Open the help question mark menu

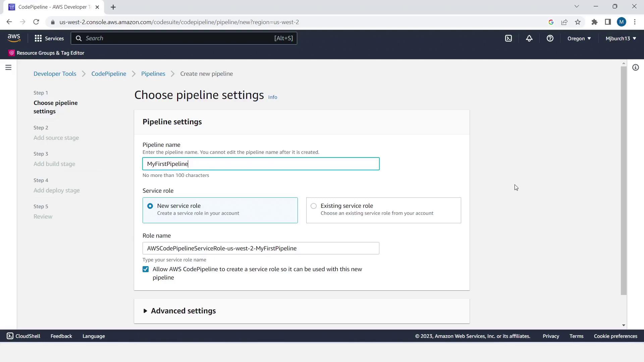(x=550, y=39)
